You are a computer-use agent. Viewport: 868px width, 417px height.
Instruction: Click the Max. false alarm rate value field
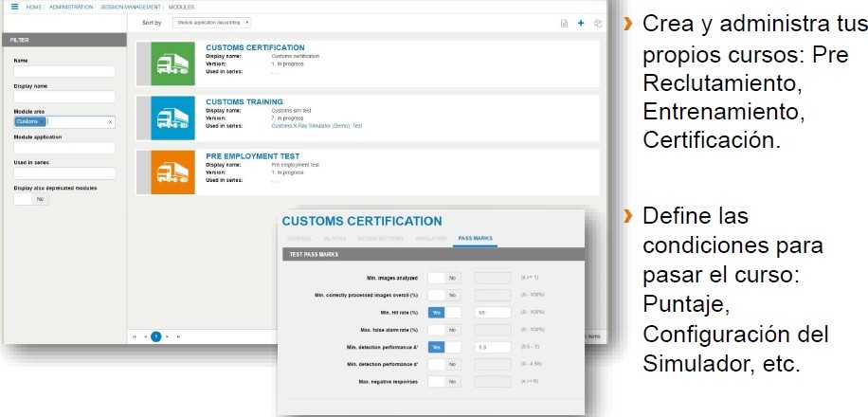493,330
